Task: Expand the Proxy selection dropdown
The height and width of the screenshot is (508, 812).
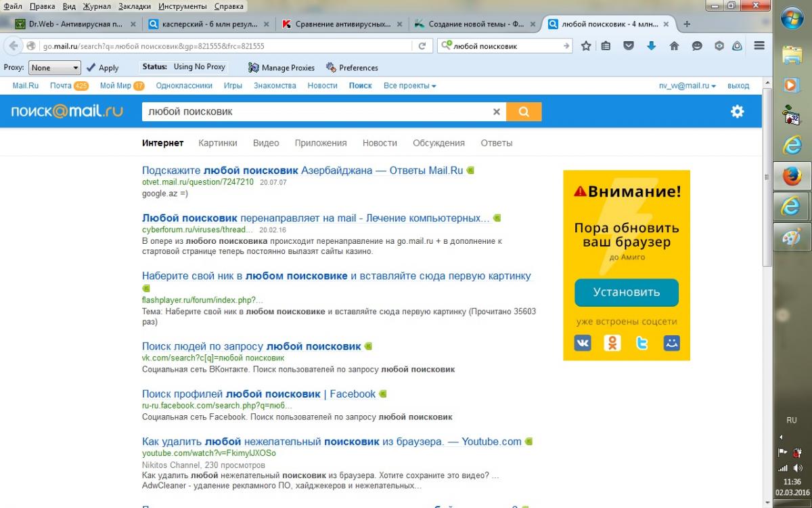Action: (x=55, y=68)
